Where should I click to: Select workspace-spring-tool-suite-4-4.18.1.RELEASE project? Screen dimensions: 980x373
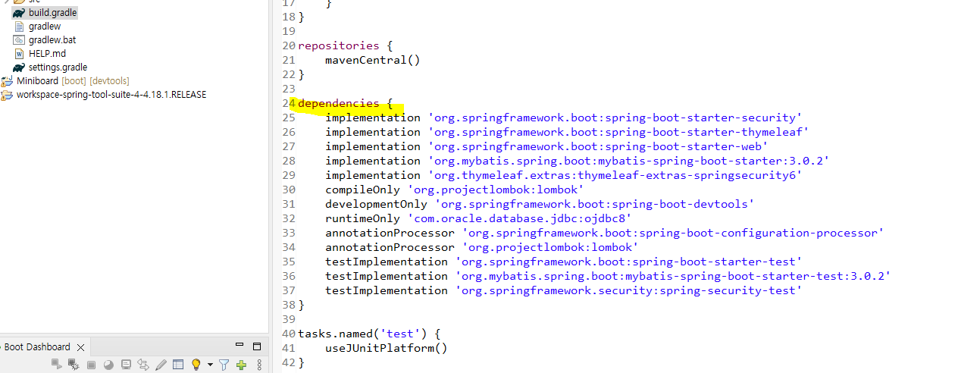click(111, 95)
